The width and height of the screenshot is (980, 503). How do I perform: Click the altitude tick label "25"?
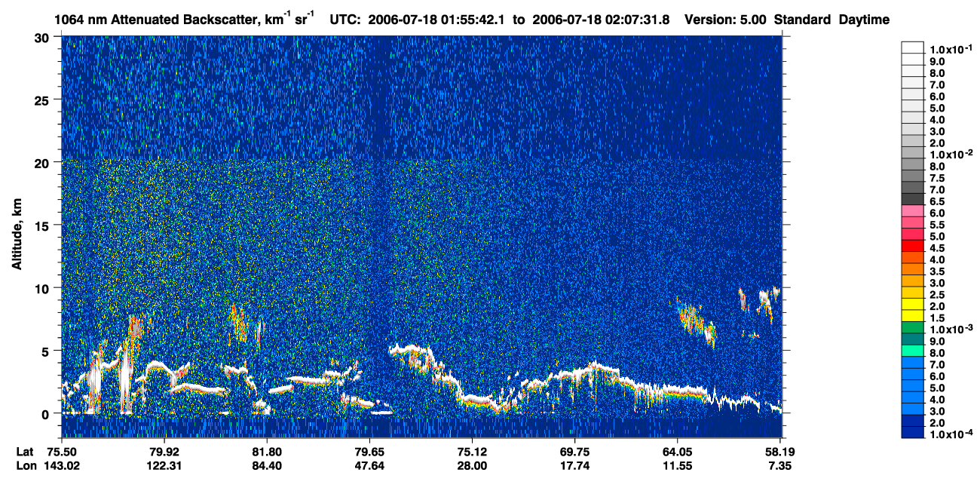[x=44, y=100]
